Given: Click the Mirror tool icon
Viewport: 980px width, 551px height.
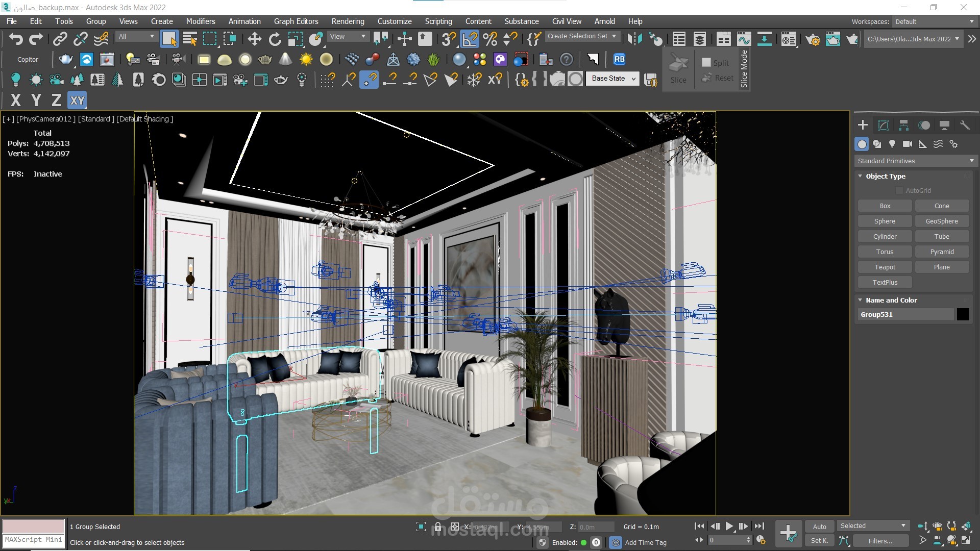Looking at the screenshot, I should [x=634, y=39].
